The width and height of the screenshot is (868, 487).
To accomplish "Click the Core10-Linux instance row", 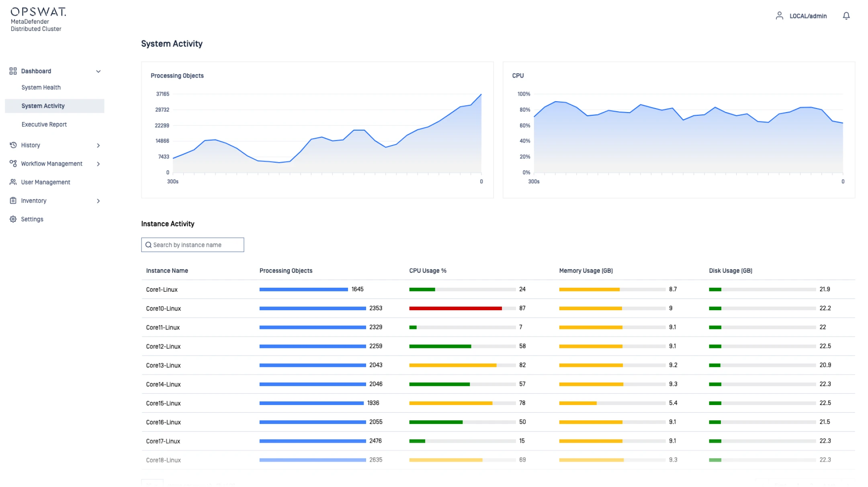I will pyautogui.click(x=164, y=309).
